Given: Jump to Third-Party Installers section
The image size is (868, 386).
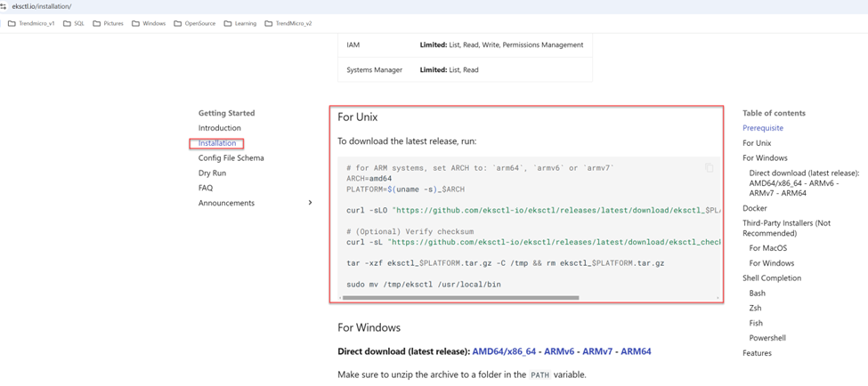Looking at the screenshot, I should click(x=787, y=229).
